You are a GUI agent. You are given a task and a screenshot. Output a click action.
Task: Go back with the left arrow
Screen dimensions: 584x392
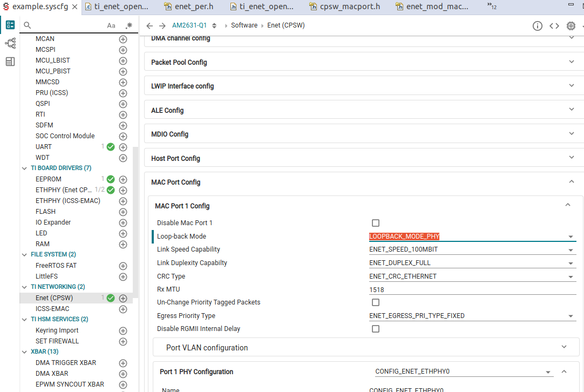click(150, 26)
